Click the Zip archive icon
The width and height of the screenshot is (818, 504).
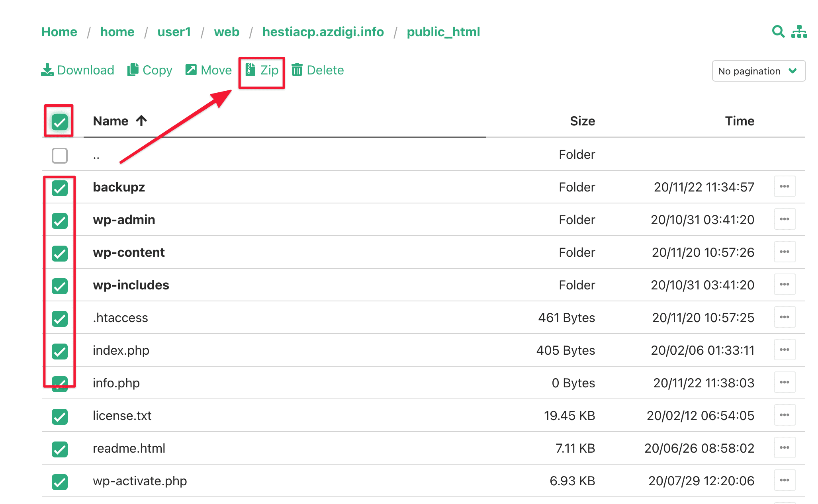250,70
